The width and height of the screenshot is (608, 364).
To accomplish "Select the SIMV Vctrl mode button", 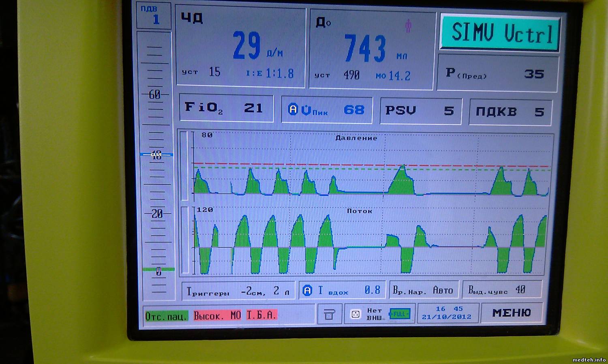I will (500, 33).
